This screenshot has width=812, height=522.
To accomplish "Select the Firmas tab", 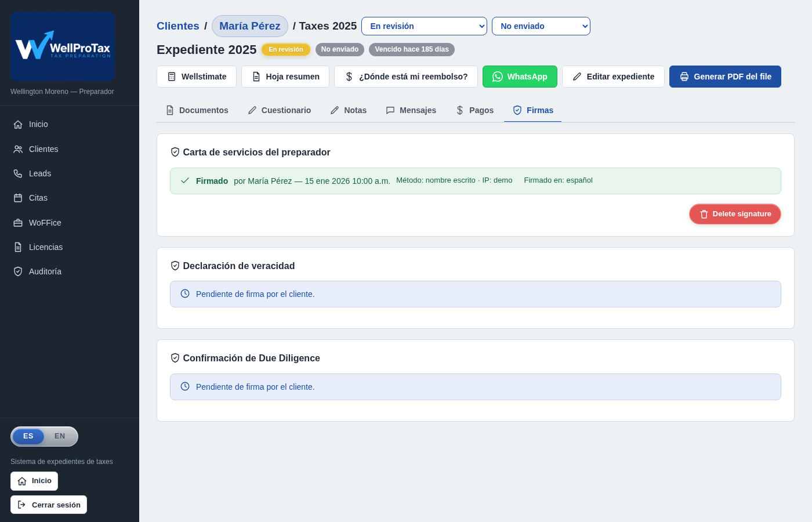I will [x=533, y=110].
